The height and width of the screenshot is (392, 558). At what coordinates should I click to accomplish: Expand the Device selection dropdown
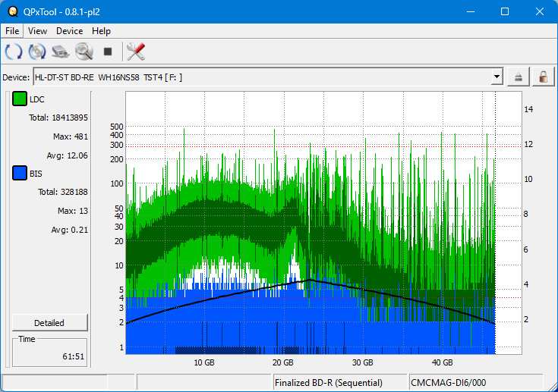coord(497,77)
